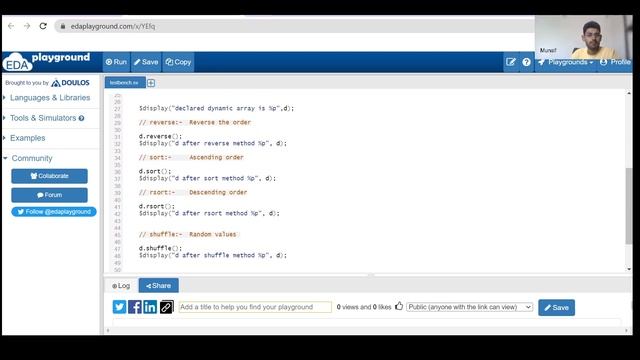Share on Twitter icon
The height and width of the screenshot is (360, 640).
119,307
